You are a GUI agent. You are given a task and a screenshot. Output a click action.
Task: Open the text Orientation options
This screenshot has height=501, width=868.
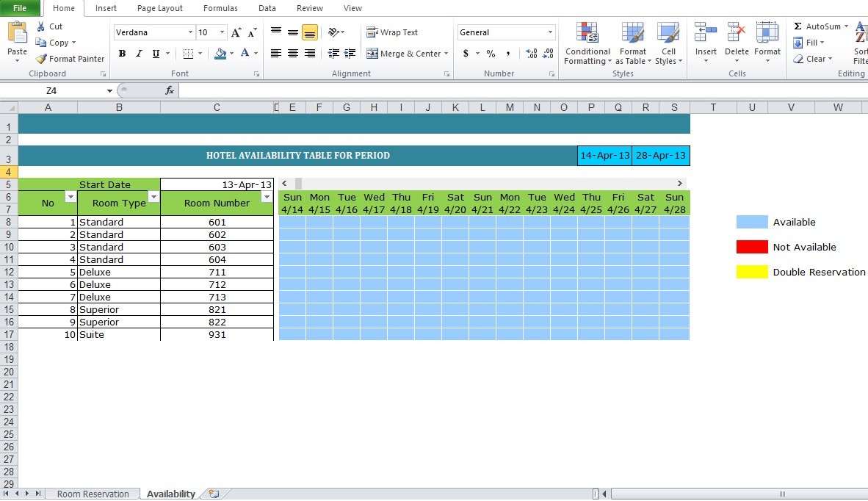pos(334,32)
